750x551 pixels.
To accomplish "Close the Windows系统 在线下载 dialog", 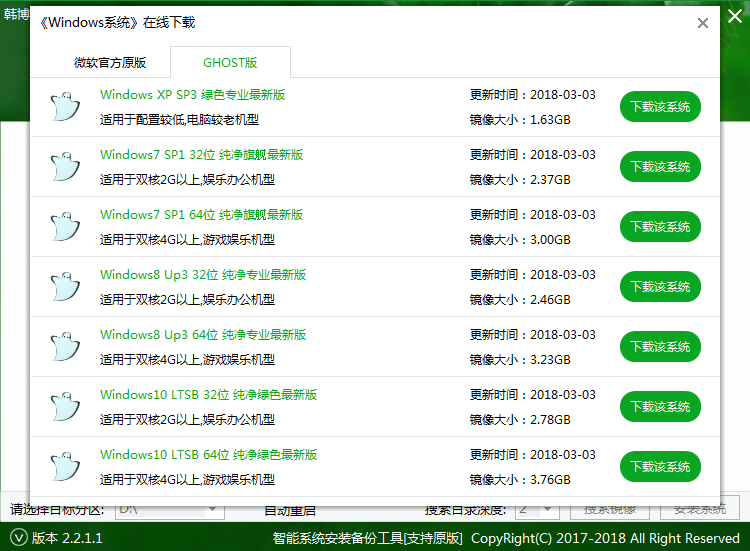I will point(703,23).
